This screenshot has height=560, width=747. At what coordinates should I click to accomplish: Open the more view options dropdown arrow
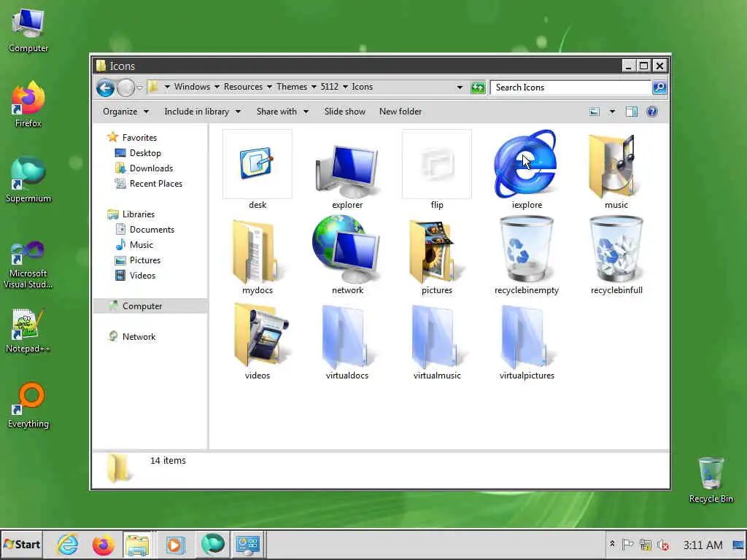click(x=612, y=112)
